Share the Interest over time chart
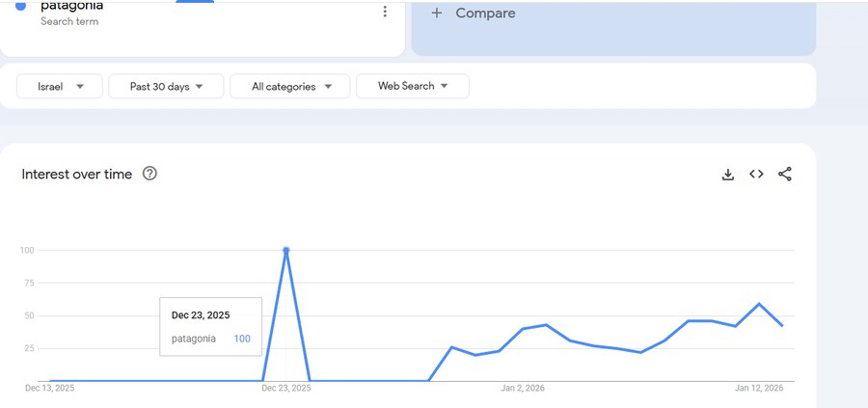Screen dimensions: 868x408 [x=784, y=175]
